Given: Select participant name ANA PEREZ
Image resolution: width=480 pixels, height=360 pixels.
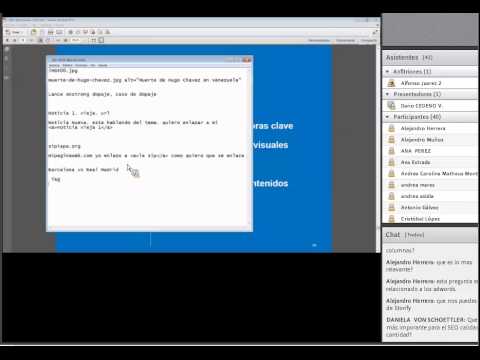Looking at the screenshot, I should click(x=416, y=151).
